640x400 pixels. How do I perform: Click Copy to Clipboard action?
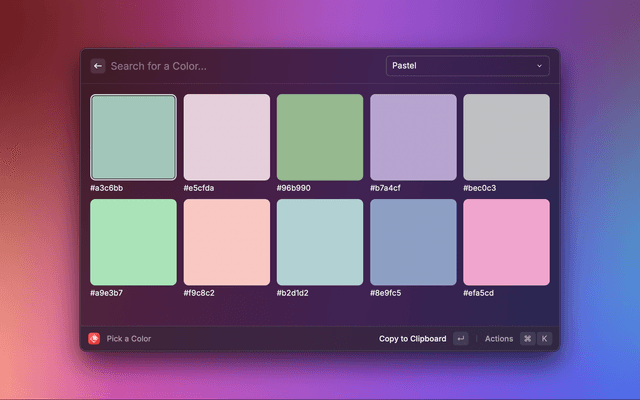point(412,339)
